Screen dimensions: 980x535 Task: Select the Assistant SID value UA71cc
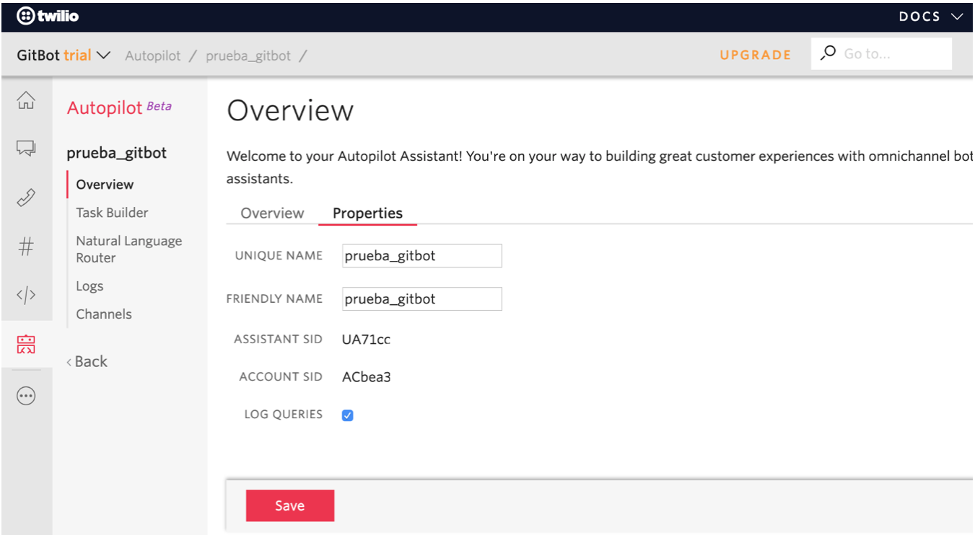[366, 340]
